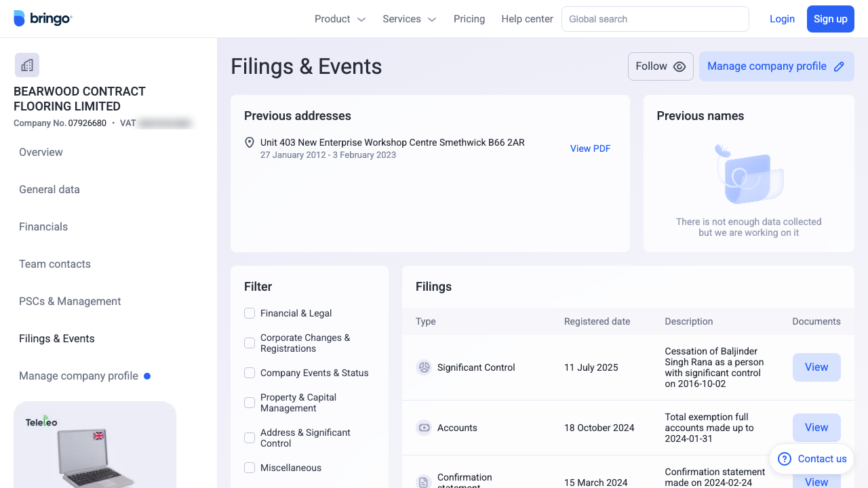
Task: Expand the Product dropdown menu
Action: [340, 19]
